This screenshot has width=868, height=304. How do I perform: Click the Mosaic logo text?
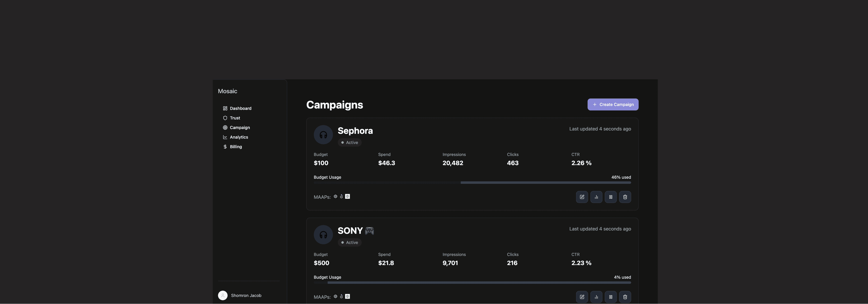(x=227, y=91)
